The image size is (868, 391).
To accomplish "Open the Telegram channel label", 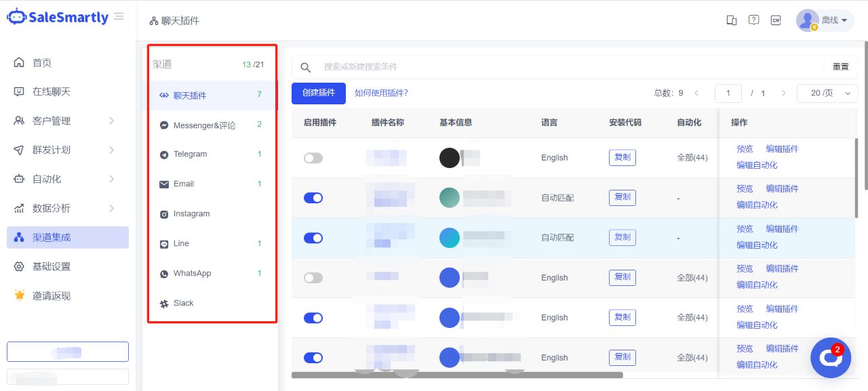I will pos(191,155).
